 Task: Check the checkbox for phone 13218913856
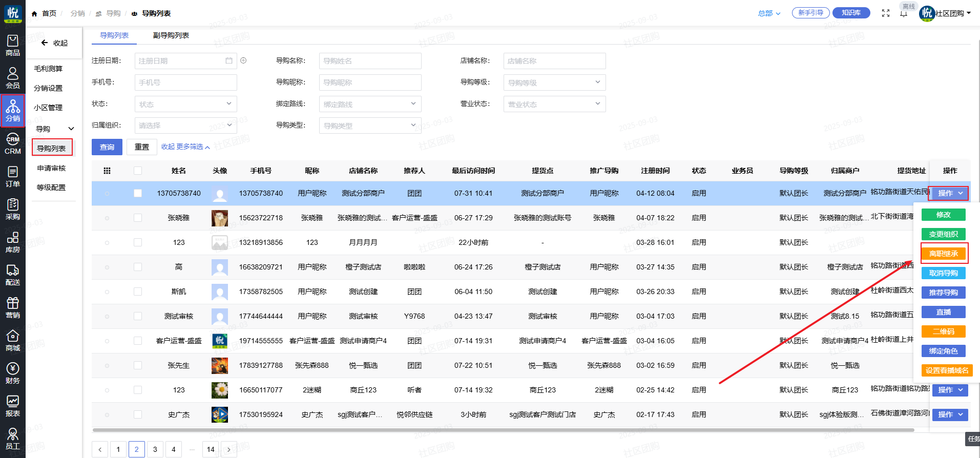tap(138, 242)
